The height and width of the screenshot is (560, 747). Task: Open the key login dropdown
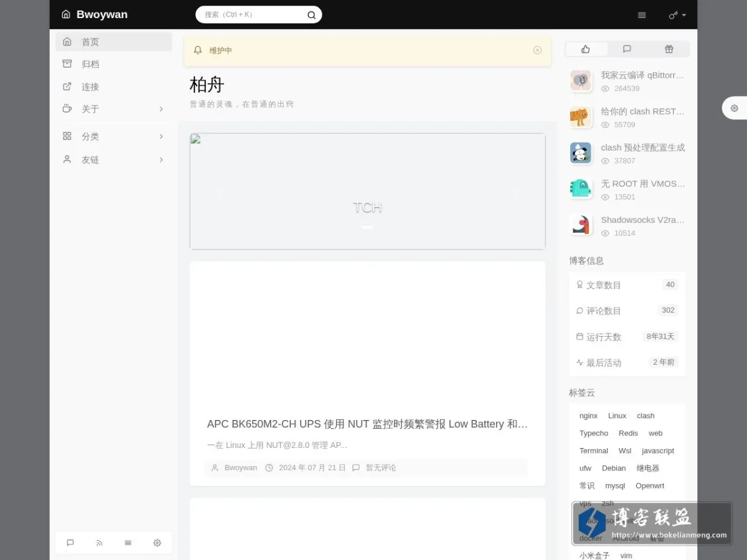click(x=677, y=15)
